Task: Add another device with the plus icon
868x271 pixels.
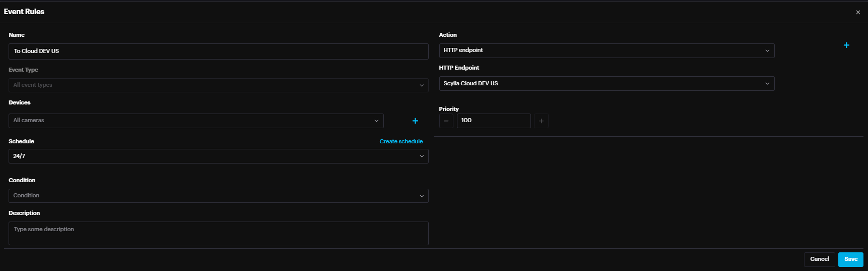Action: coord(415,121)
